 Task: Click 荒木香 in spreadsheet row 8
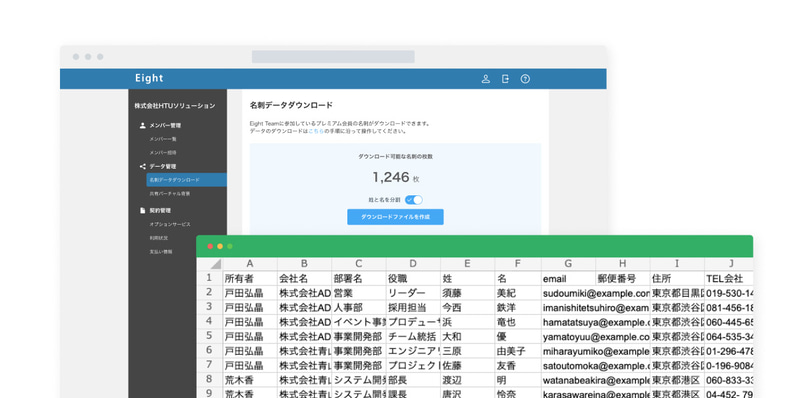coord(250,380)
